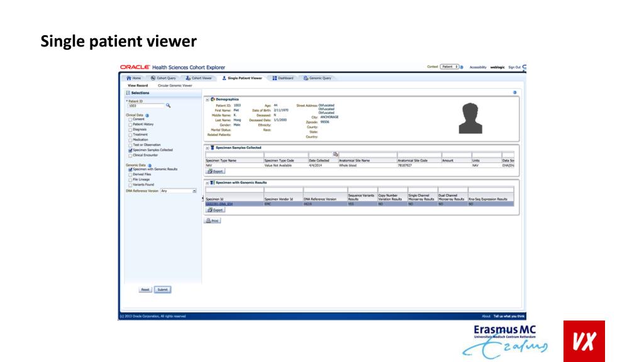The image size is (644, 362).
Task: Switch to the Home tab
Action: coord(133,78)
